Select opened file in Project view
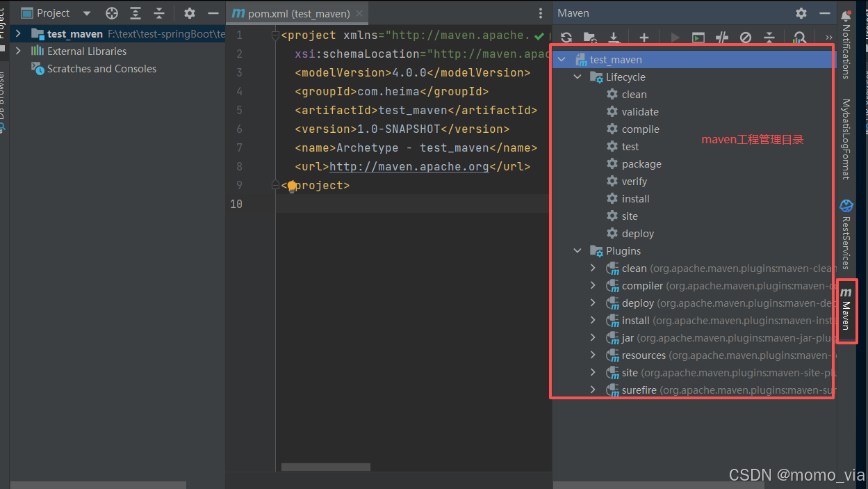The width and height of the screenshot is (868, 489). click(112, 13)
